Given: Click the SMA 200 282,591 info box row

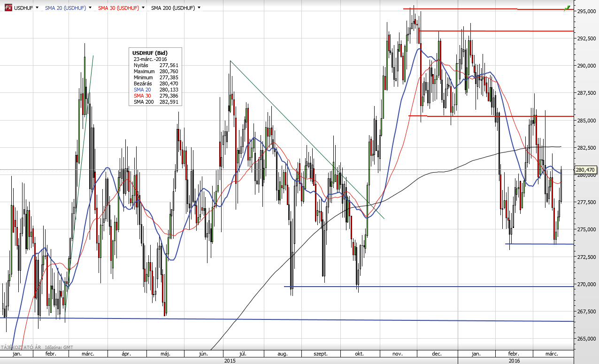Looking at the screenshot, I should tap(156, 102).
